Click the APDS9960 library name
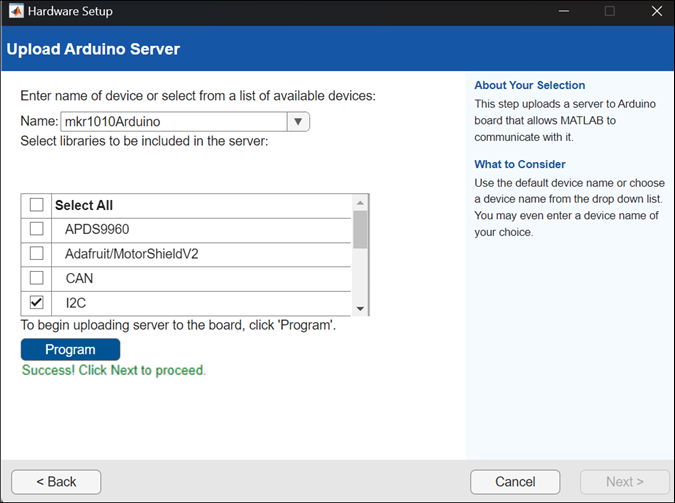Screen dimensions: 675x503 tap(97, 229)
